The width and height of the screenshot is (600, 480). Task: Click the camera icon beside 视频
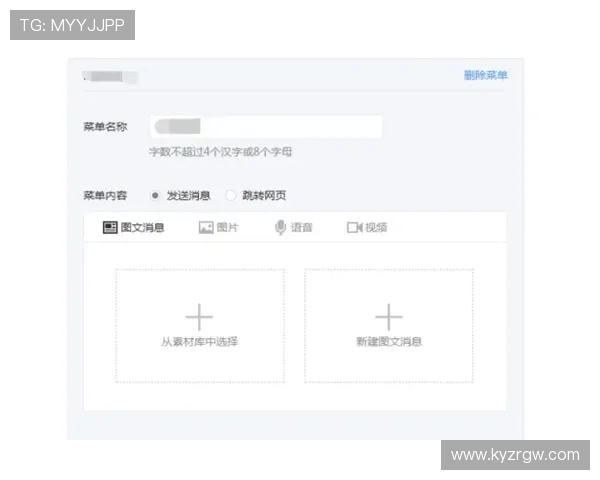coord(355,227)
